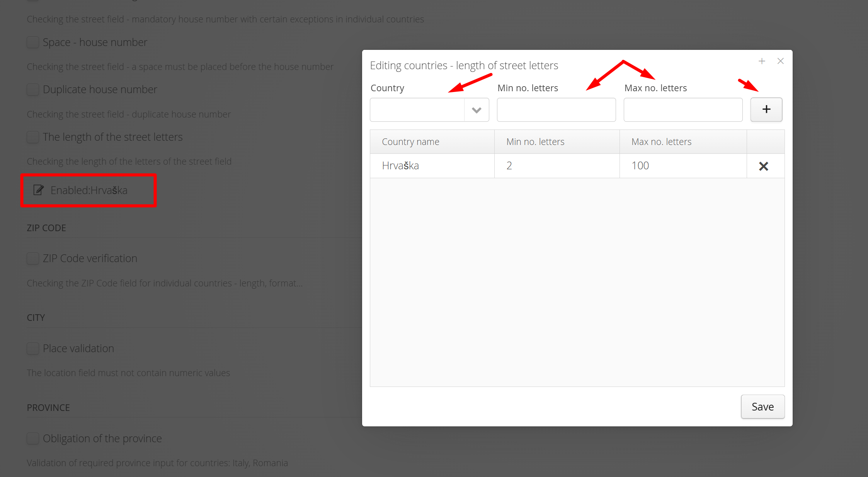Enable Space - house number checkbox

(x=33, y=42)
